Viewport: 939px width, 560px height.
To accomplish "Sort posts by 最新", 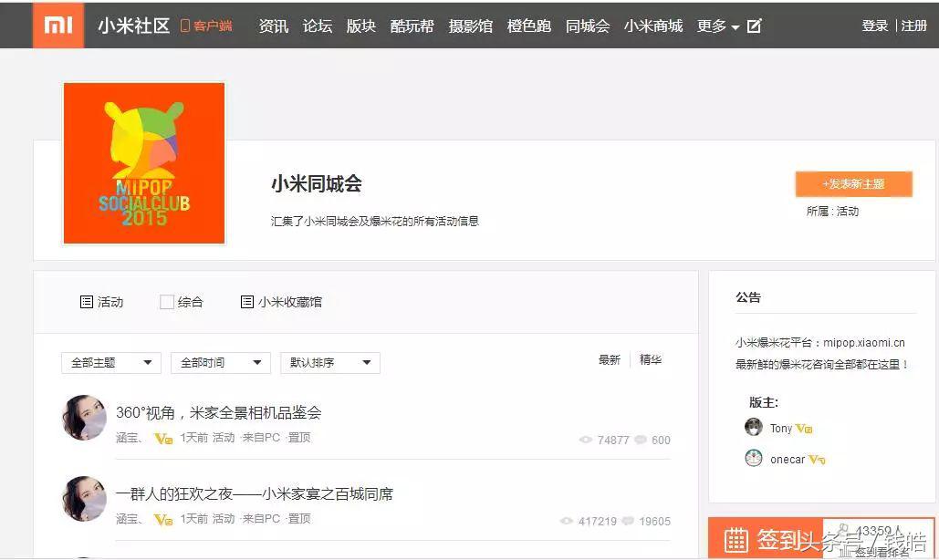I will (610, 359).
